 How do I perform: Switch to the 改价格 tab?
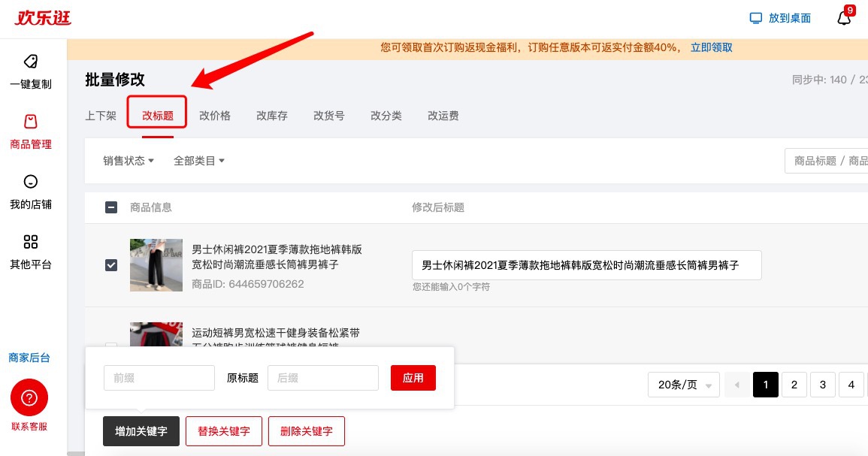[216, 116]
